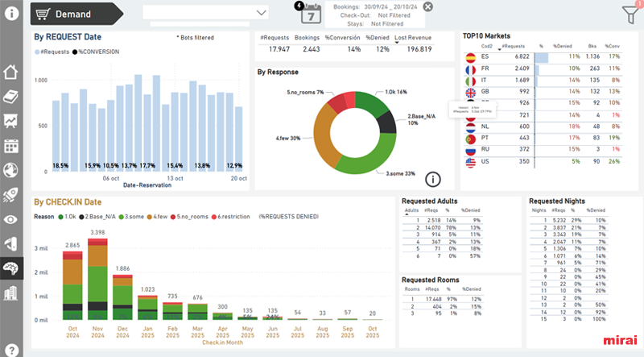Click the Oct 2024 check-in bar
This screenshot has height=357, width=644.
tap(72, 286)
